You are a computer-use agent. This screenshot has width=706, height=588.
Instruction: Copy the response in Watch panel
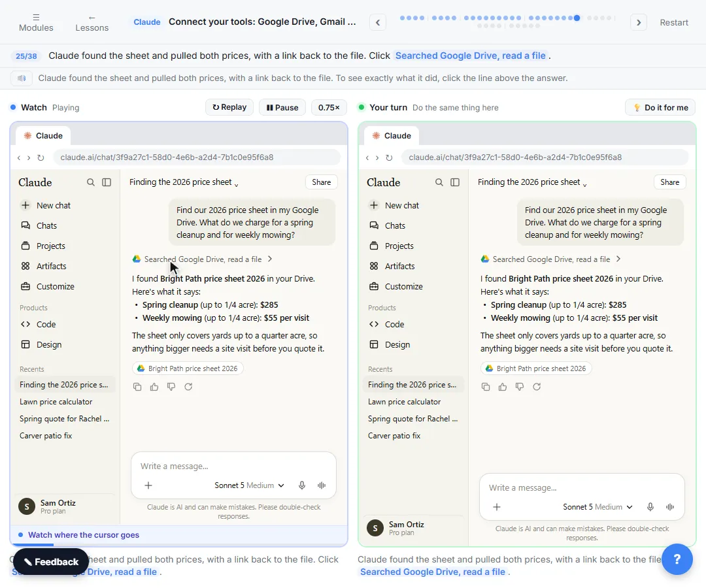click(x=137, y=387)
